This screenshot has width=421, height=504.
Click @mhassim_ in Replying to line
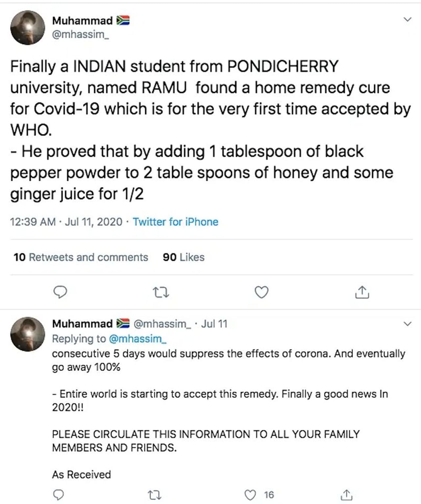(137, 339)
